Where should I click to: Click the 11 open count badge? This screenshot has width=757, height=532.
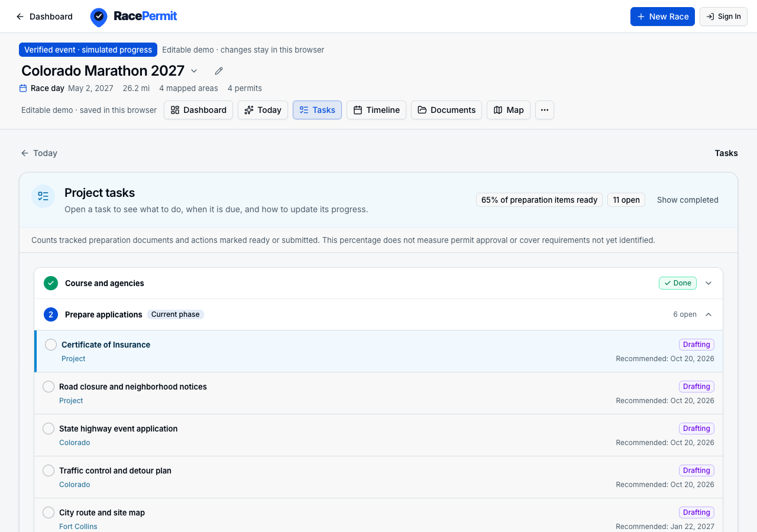click(x=626, y=200)
